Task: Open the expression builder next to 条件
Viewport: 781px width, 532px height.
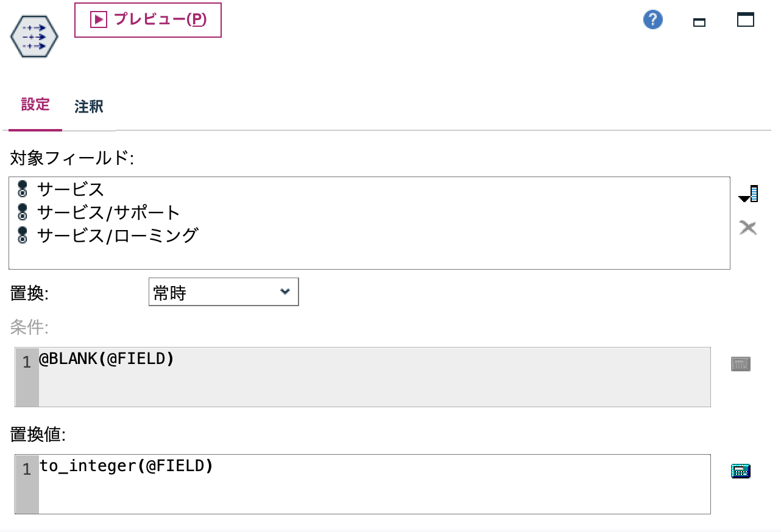Action: [740, 363]
